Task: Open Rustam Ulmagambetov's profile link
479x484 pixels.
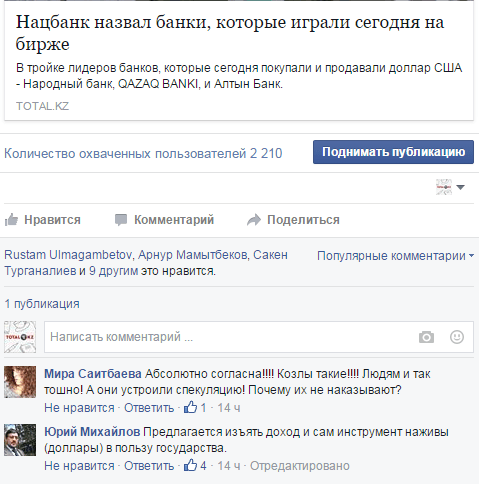Action: 69,255
